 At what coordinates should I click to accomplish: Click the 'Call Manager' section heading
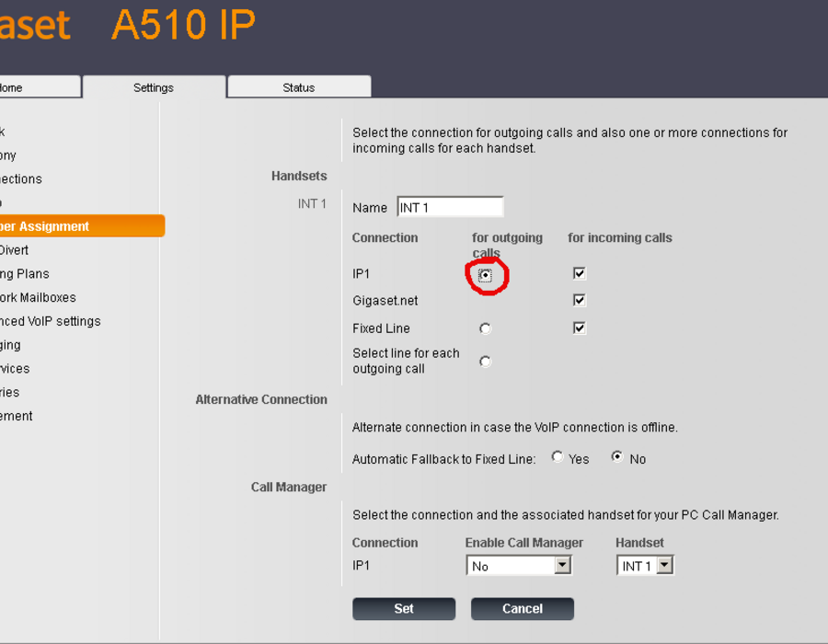288,488
